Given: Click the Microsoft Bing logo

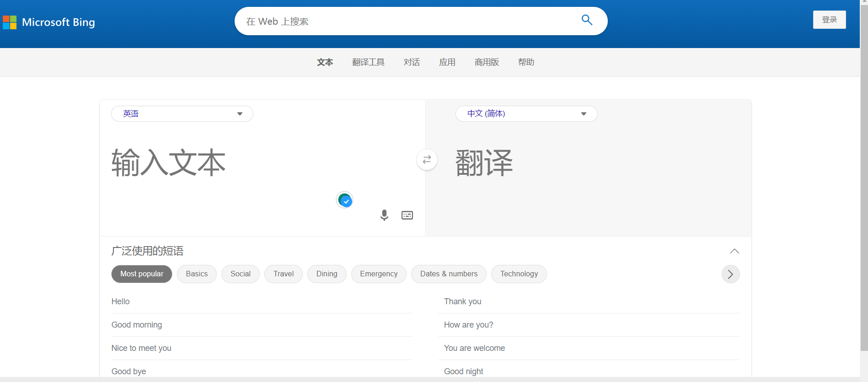Looking at the screenshot, I should (49, 22).
